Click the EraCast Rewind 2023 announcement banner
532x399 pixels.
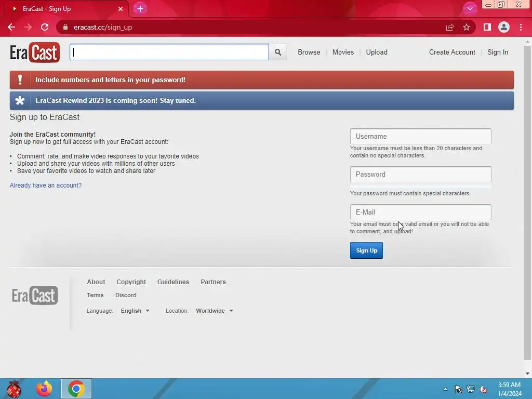click(262, 100)
